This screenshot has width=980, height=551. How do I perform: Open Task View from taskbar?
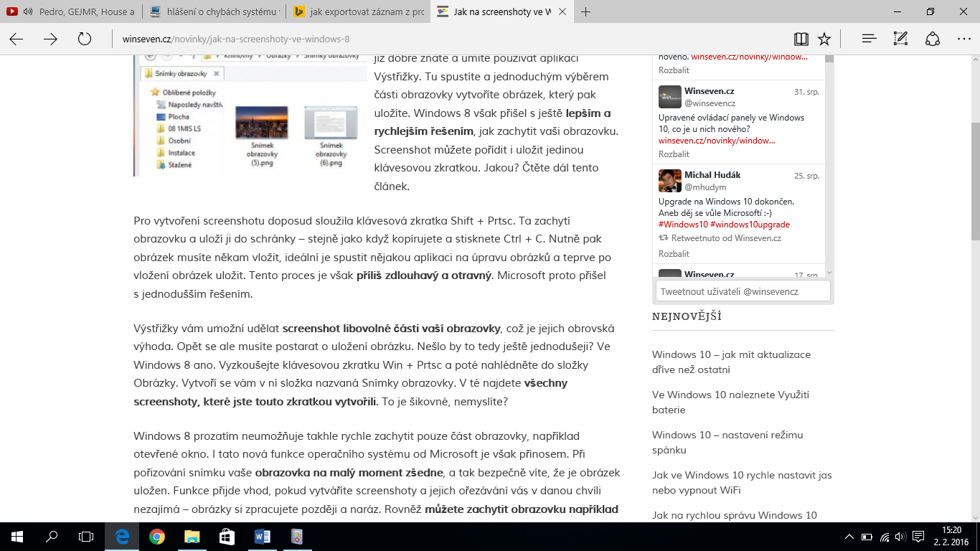pyautogui.click(x=86, y=537)
